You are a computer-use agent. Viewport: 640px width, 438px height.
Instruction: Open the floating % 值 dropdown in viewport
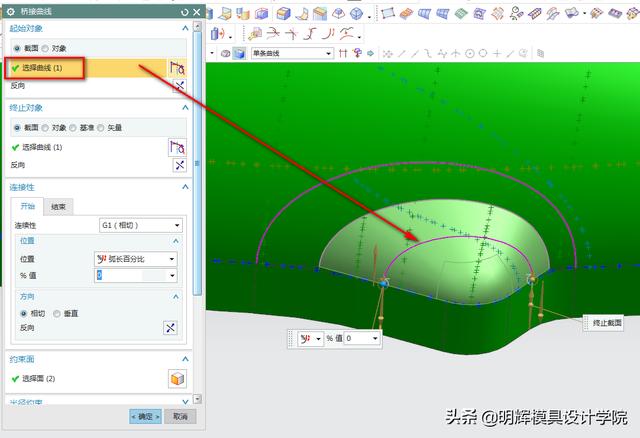tap(375, 338)
